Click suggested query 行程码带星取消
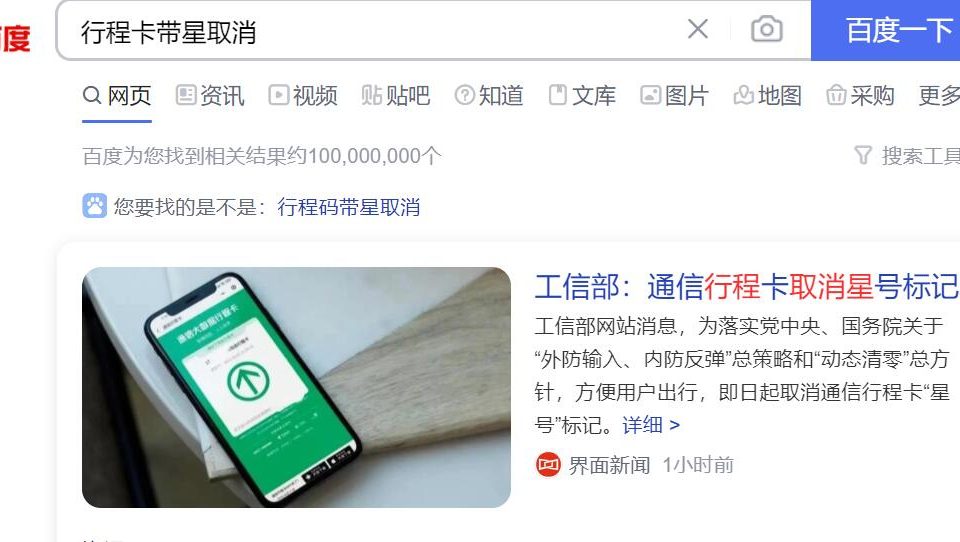Viewport: 960px width, 542px height. tap(348, 207)
